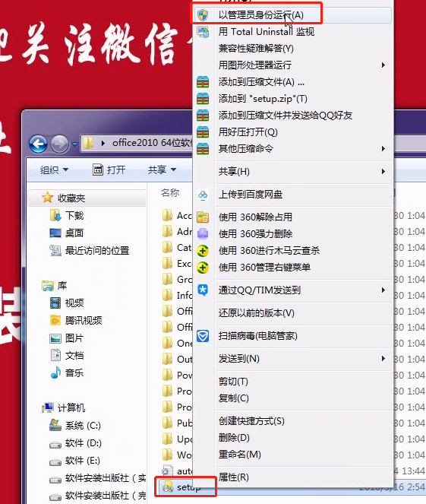Expand 通过QQ/TIM发送到 submenu arrow
The width and height of the screenshot is (426, 504).
click(383, 290)
